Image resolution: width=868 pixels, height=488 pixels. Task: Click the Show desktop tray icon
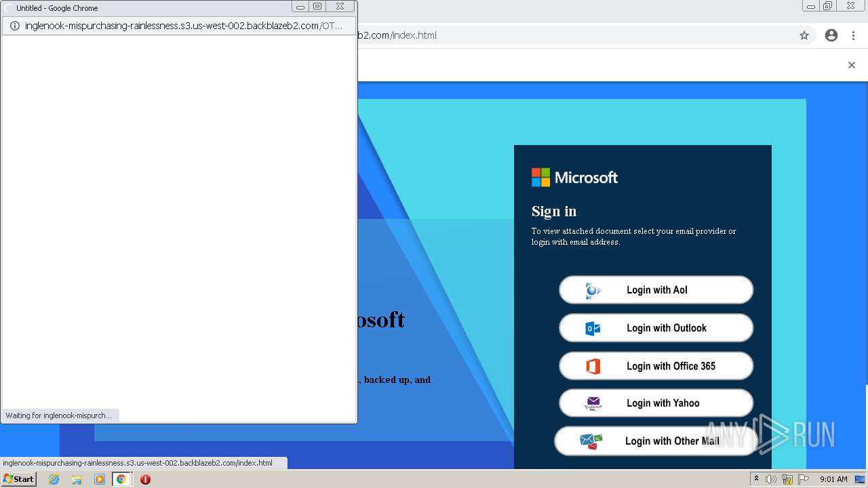coord(861,479)
